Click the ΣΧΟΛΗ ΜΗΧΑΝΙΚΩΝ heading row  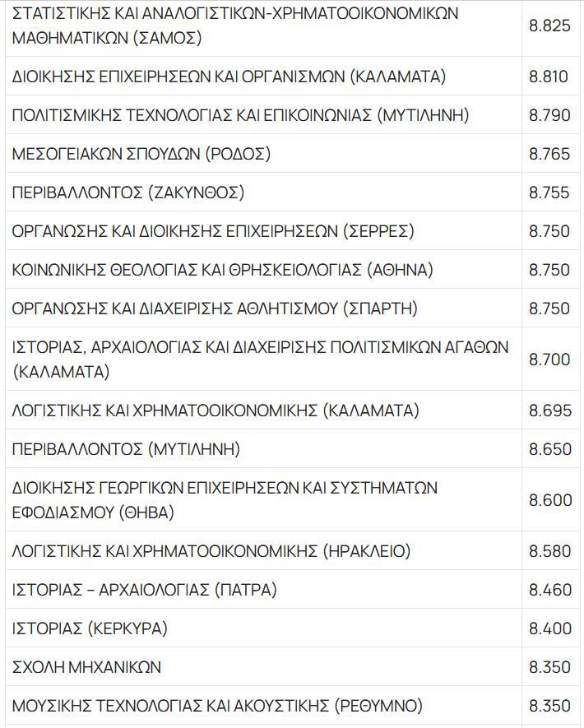(86, 667)
